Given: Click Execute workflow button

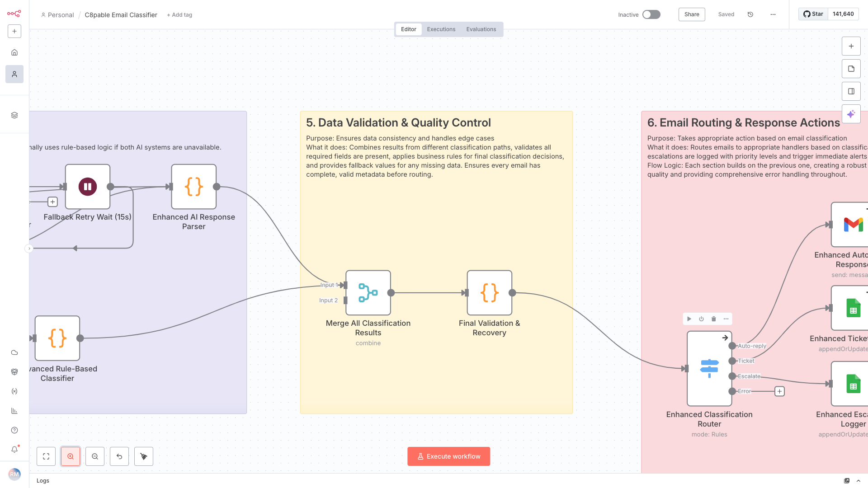Looking at the screenshot, I should (x=448, y=456).
